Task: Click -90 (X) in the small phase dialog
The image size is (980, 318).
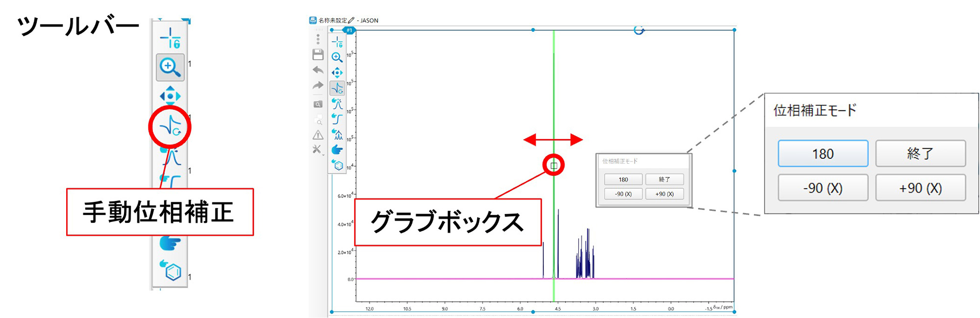Action: (x=623, y=194)
